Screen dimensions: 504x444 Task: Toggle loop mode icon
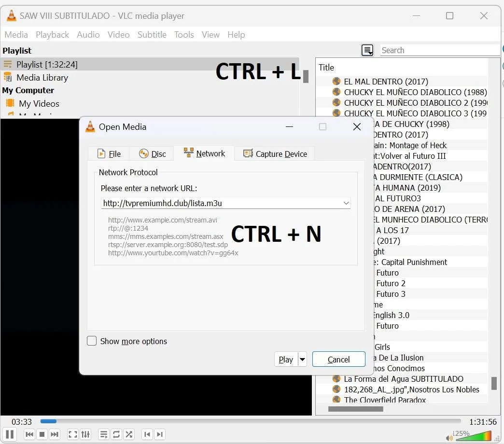(x=116, y=434)
